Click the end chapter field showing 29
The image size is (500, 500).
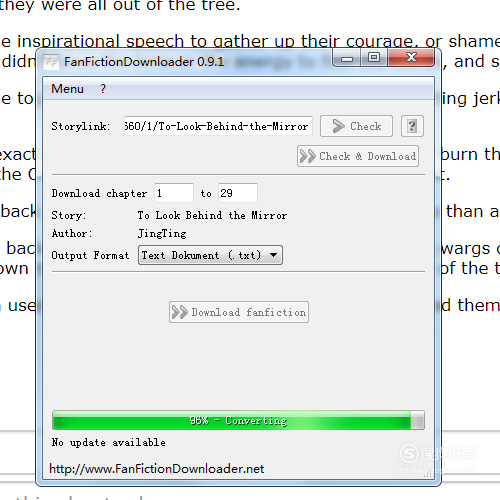[x=238, y=193]
